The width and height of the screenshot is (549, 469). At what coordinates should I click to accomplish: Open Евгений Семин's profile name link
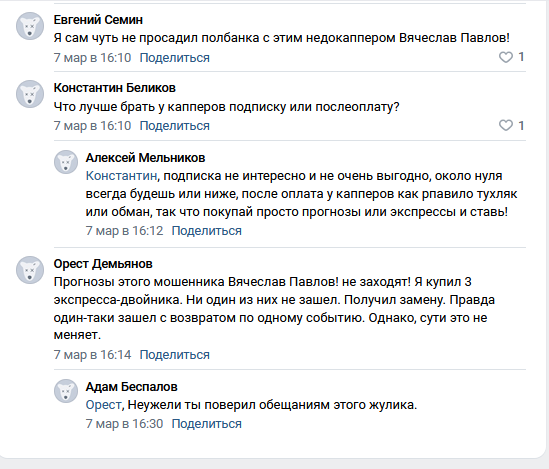pos(98,20)
